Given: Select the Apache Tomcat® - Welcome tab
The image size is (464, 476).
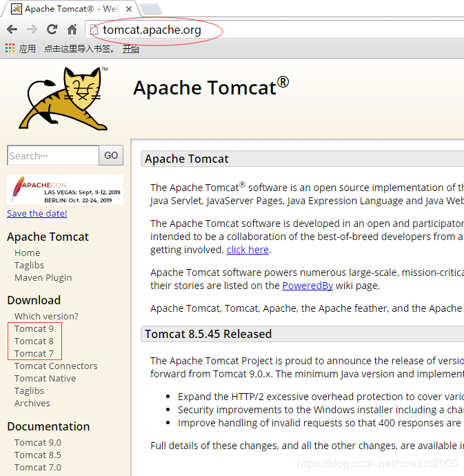Looking at the screenshot, I should click(70, 9).
